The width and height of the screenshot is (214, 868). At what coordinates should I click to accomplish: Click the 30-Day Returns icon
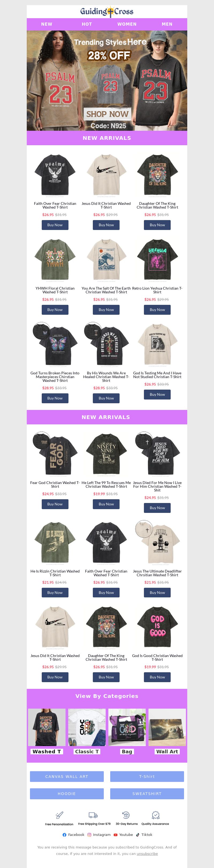pos(126,815)
